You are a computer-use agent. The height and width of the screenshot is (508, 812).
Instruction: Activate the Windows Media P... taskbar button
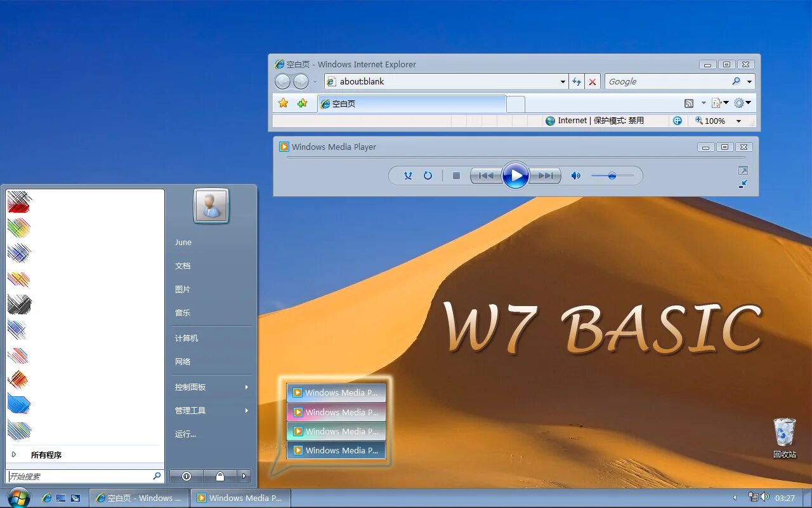[x=240, y=498]
